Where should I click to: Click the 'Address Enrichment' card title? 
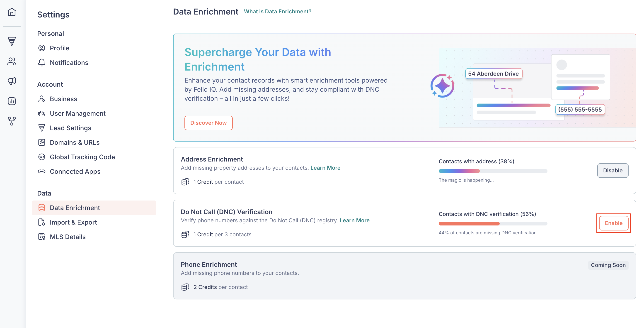(x=212, y=159)
